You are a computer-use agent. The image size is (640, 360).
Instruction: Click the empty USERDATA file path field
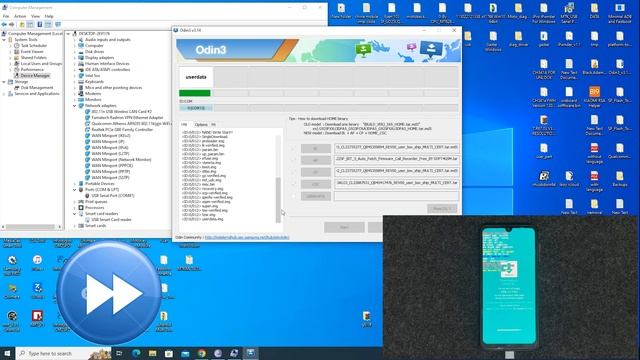point(397,196)
